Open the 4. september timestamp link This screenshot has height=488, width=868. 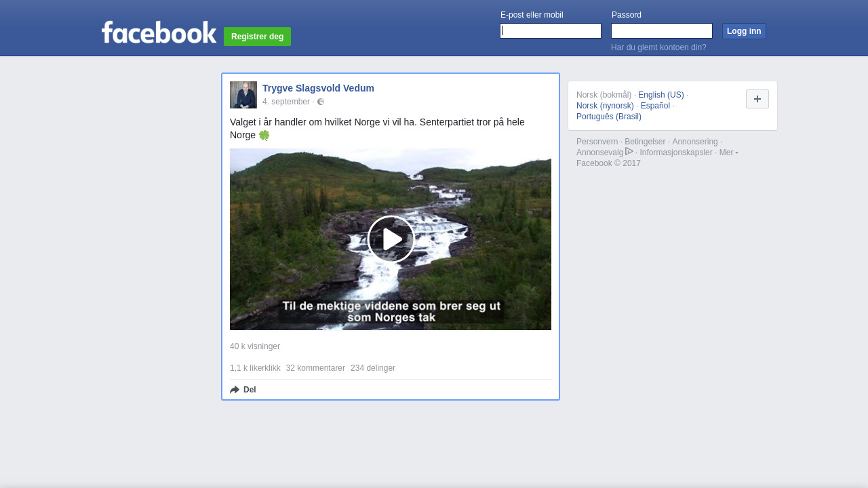(x=286, y=102)
